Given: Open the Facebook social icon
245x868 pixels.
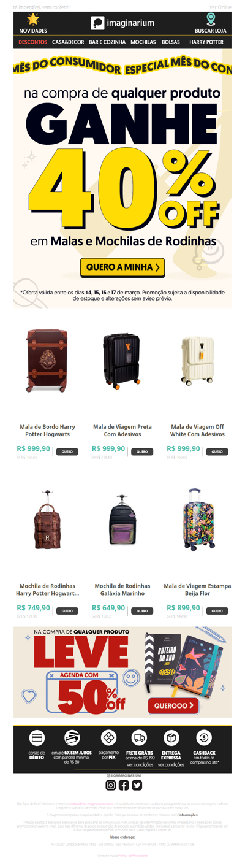Looking at the screenshot, I should (124, 785).
